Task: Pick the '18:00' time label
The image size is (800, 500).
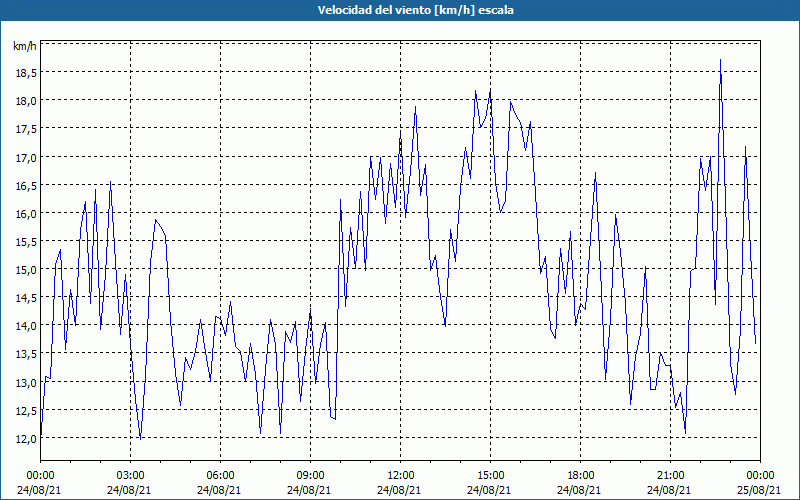Action: [580, 476]
